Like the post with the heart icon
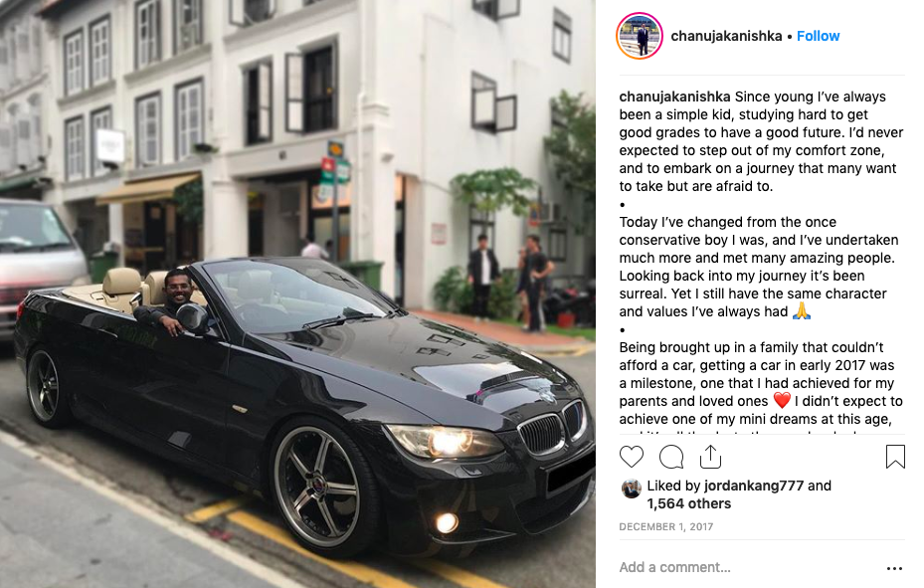The height and width of the screenshot is (588, 924). pyautogui.click(x=632, y=457)
